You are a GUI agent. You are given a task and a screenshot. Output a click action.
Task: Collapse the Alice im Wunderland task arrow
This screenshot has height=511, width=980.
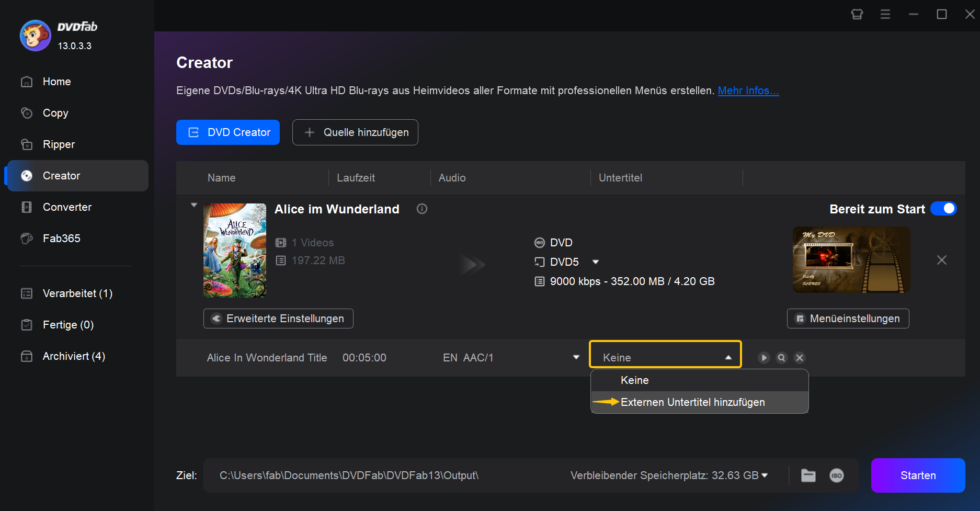[x=194, y=205]
